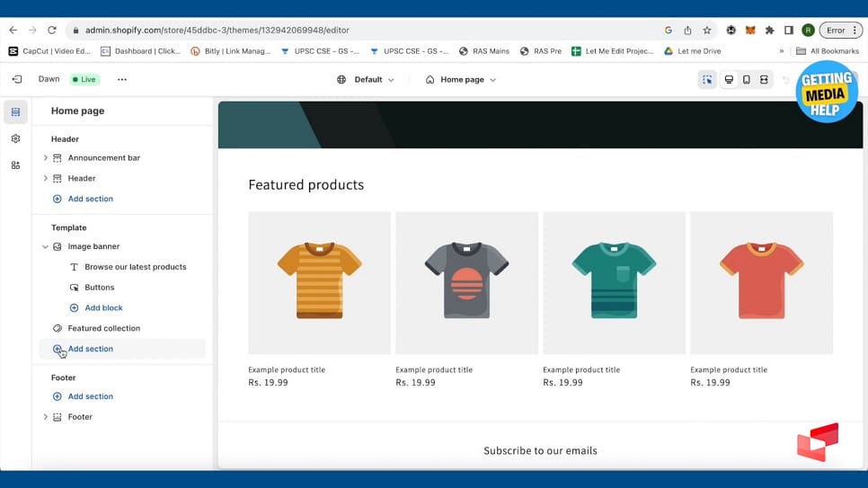Collapse the Image banner section
The image size is (868, 488).
[46, 246]
